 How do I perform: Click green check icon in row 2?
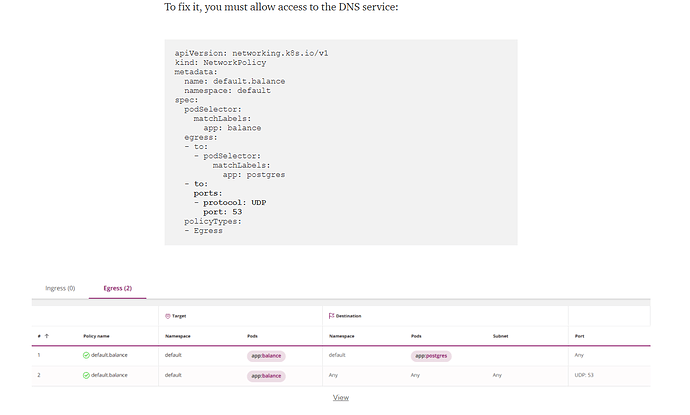tap(86, 375)
